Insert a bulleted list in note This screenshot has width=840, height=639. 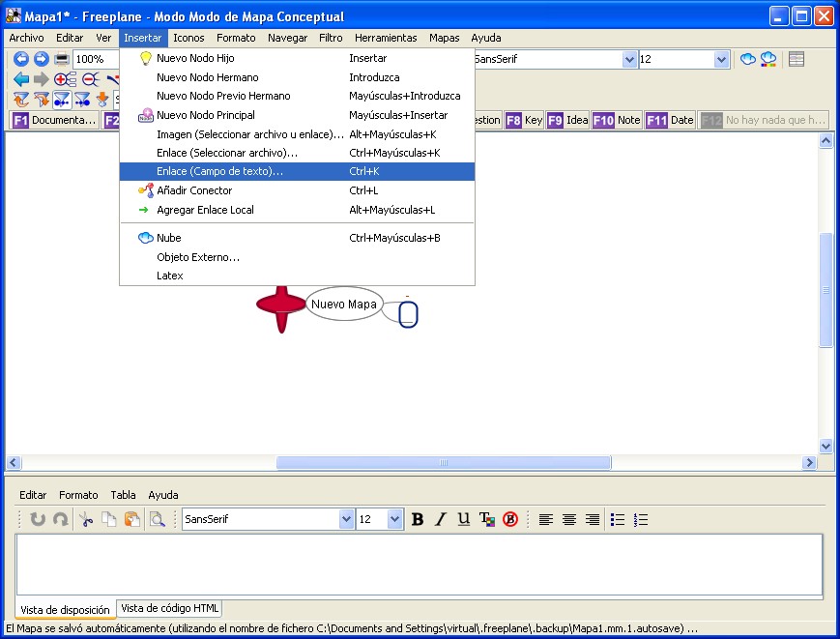(x=618, y=519)
